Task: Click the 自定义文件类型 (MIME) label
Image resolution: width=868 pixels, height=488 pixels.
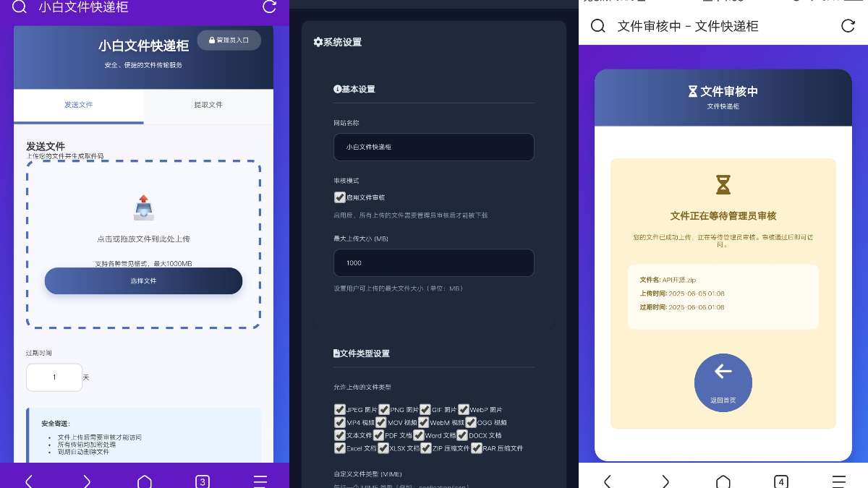Action: 367,474
